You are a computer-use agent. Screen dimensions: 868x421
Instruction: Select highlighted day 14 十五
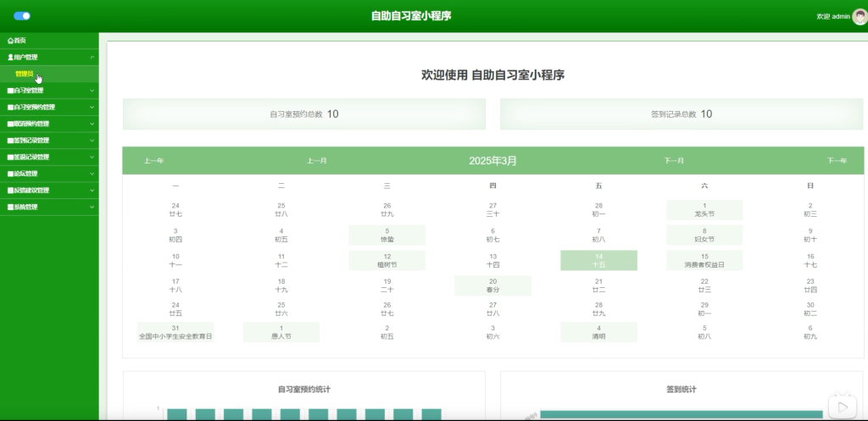coord(599,261)
